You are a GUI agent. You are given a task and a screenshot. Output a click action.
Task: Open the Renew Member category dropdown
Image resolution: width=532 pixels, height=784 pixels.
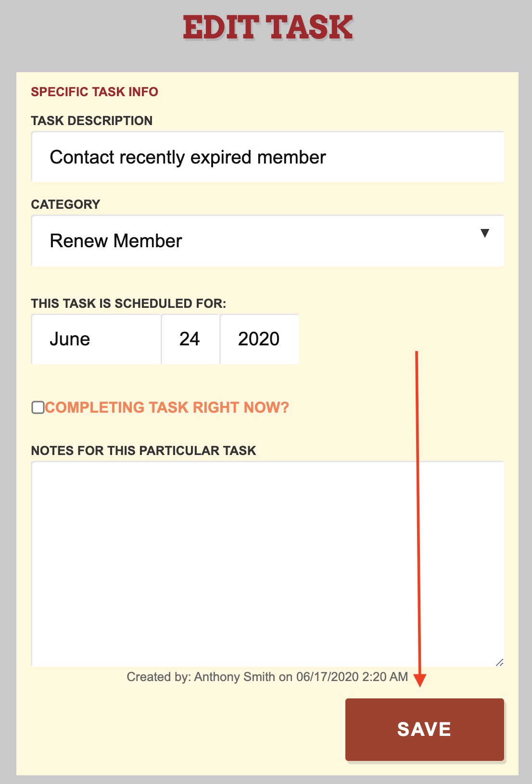point(267,240)
